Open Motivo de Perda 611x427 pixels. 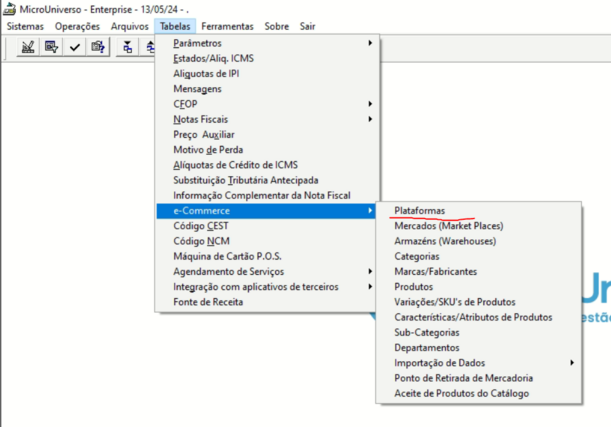(267, 150)
